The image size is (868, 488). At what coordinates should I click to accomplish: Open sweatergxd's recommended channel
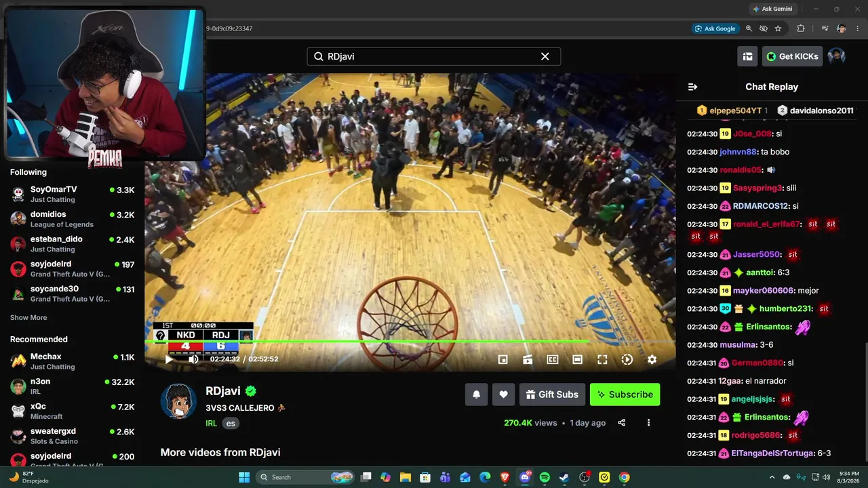pos(72,436)
